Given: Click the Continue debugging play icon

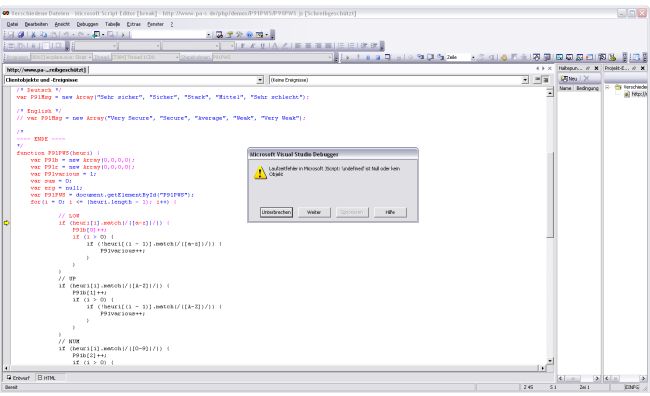Looking at the screenshot, I should [x=348, y=57].
